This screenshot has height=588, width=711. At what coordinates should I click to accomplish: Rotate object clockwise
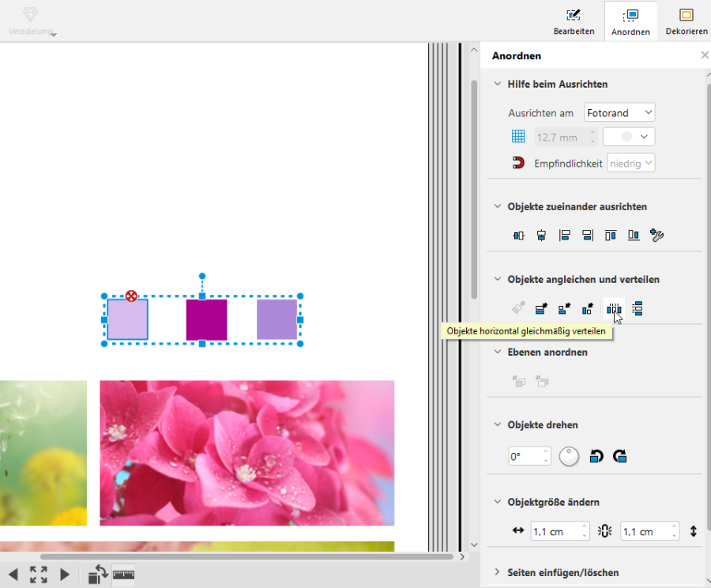click(620, 456)
